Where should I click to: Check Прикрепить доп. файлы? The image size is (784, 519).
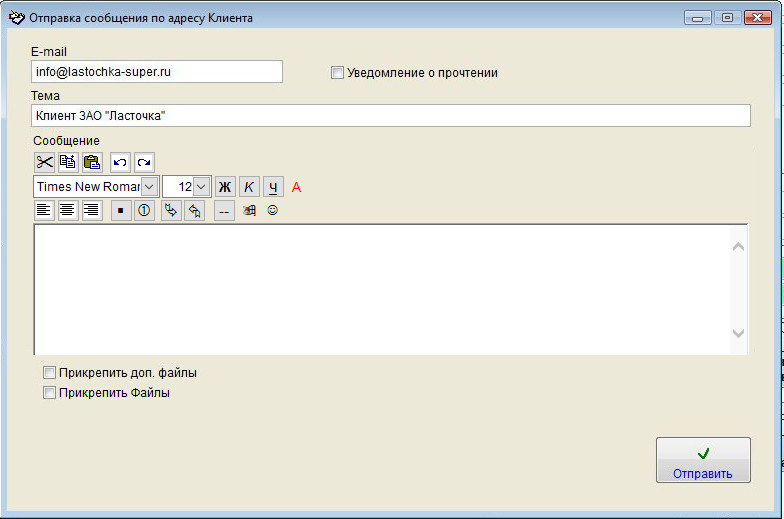pos(49,372)
